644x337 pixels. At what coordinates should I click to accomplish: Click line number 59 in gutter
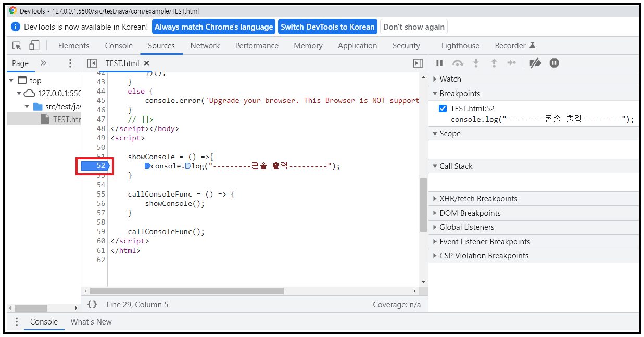101,231
